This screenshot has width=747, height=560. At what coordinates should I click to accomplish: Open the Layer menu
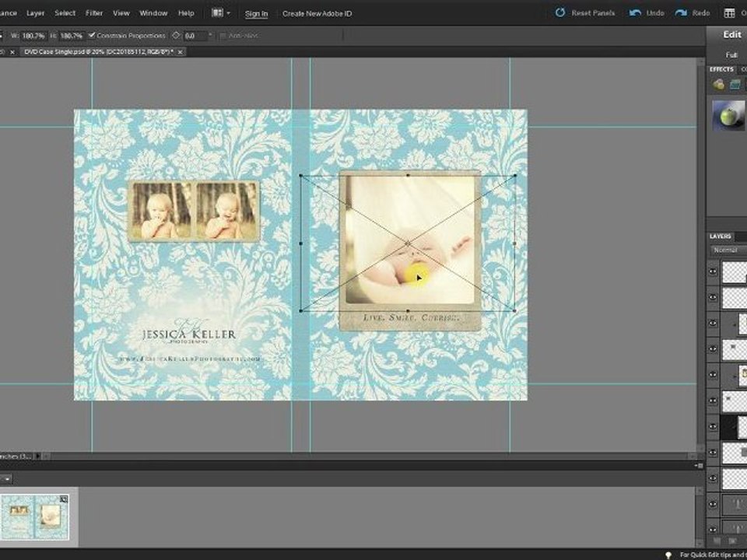tap(35, 13)
